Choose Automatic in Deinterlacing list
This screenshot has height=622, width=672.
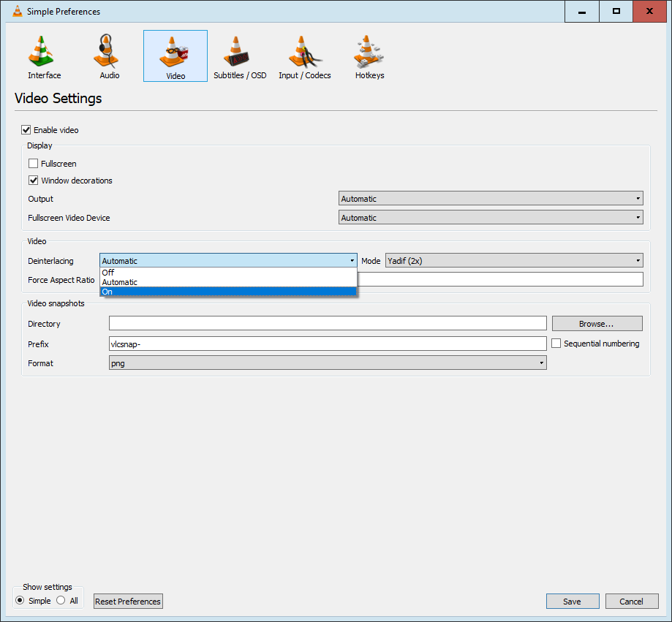228,282
